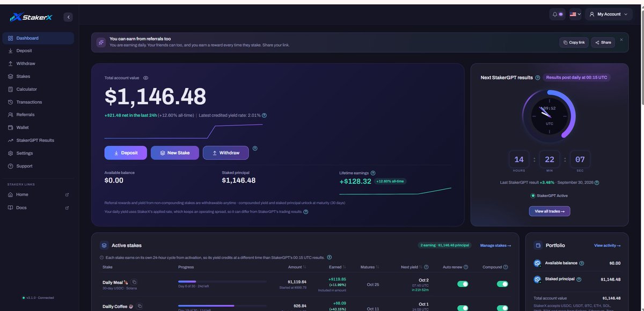Sort the stakes by the Earned column
The image size is (644, 311).
(337, 267)
